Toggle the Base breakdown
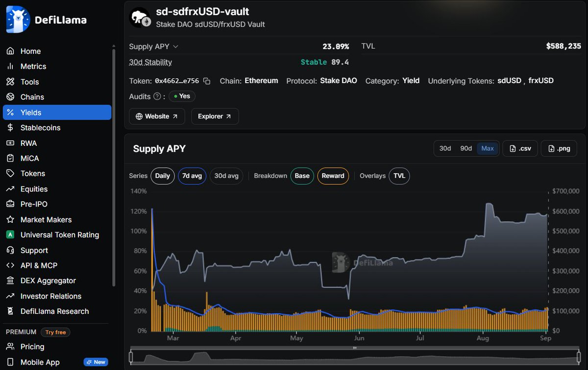The height and width of the screenshot is (370, 588). pyautogui.click(x=302, y=176)
